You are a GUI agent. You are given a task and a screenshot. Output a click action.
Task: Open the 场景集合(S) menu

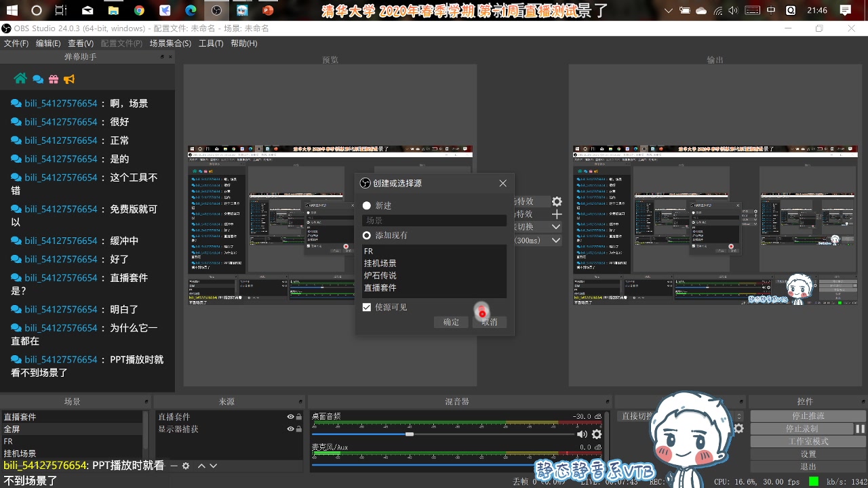tap(170, 43)
